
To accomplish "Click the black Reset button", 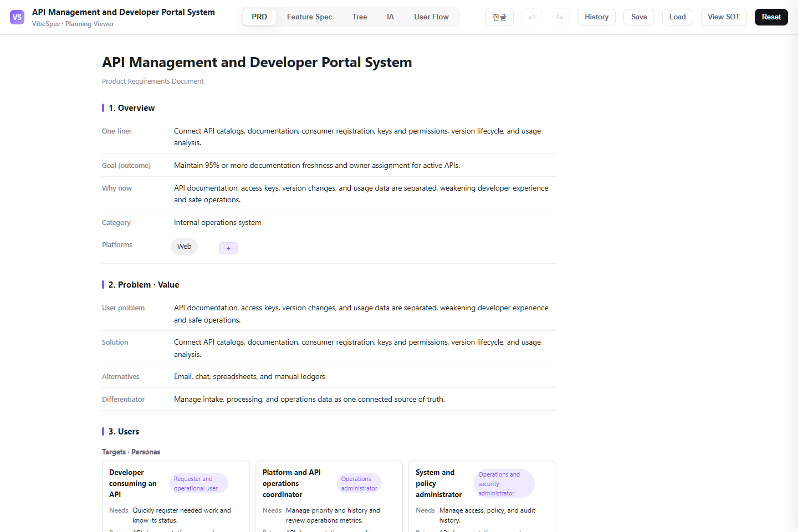I will pos(771,17).
